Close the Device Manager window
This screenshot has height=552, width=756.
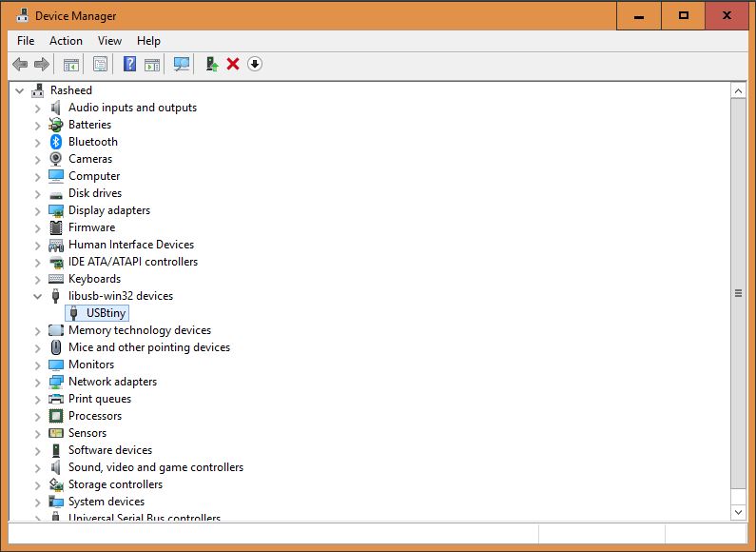[727, 16]
